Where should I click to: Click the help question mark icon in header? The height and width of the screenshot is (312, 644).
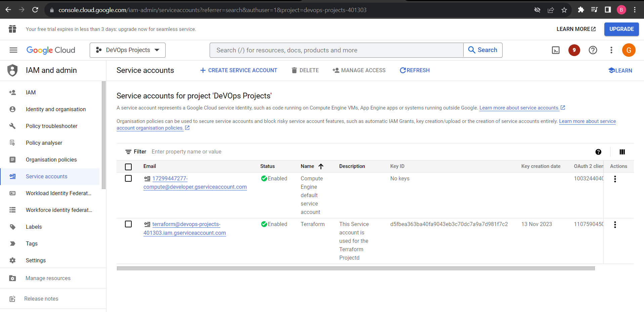tap(593, 50)
